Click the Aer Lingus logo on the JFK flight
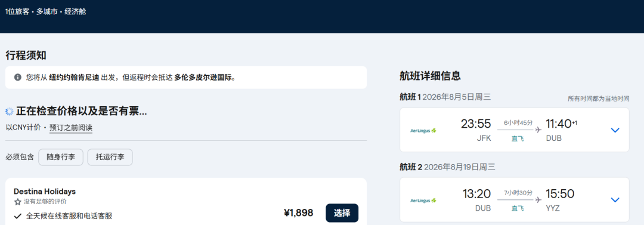Screen dimensions: 644x225 tap(423, 130)
